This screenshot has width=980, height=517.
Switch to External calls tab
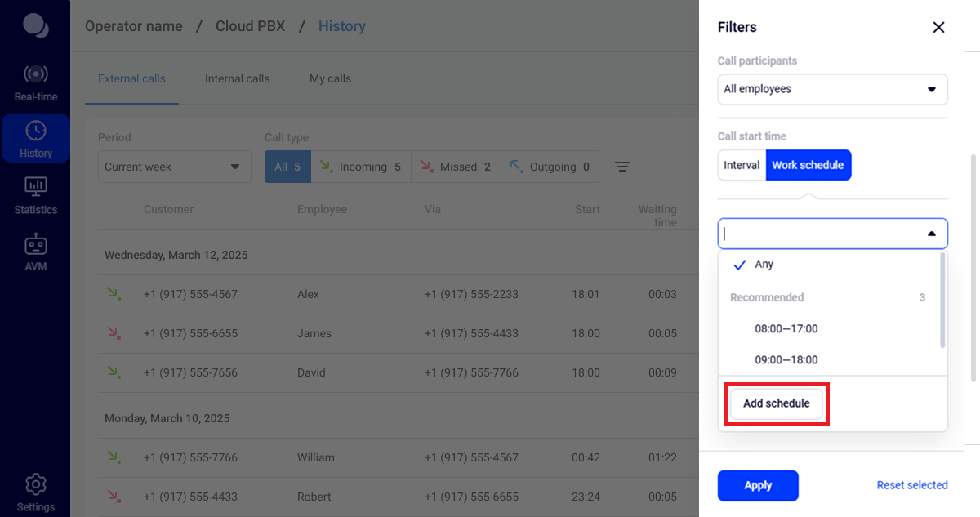click(x=131, y=78)
